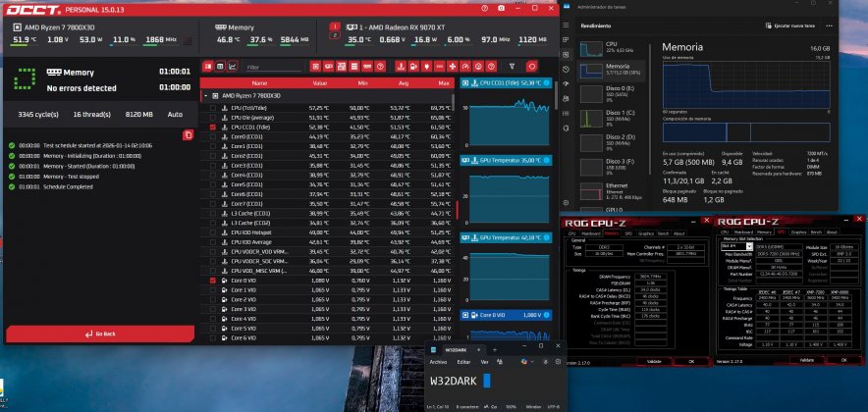Viewport: 868px width, 412px height.
Task: Click Validate in the right CPU-Z window
Action: click(805, 361)
